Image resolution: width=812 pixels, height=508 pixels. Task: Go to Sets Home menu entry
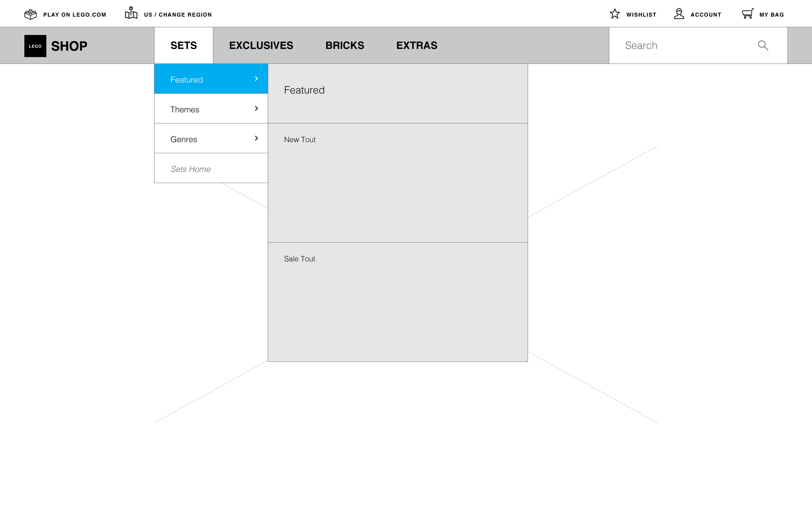pos(190,169)
